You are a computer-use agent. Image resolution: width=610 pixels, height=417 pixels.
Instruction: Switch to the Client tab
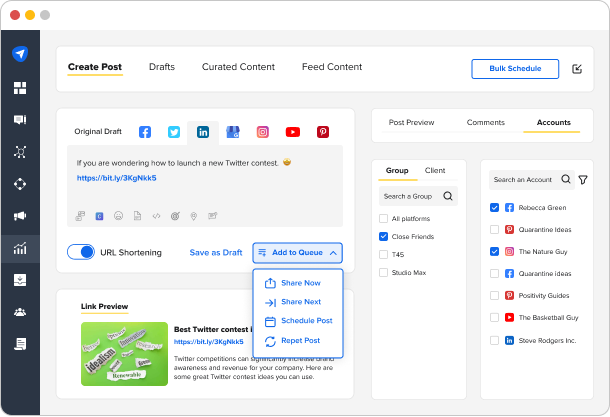pos(435,170)
